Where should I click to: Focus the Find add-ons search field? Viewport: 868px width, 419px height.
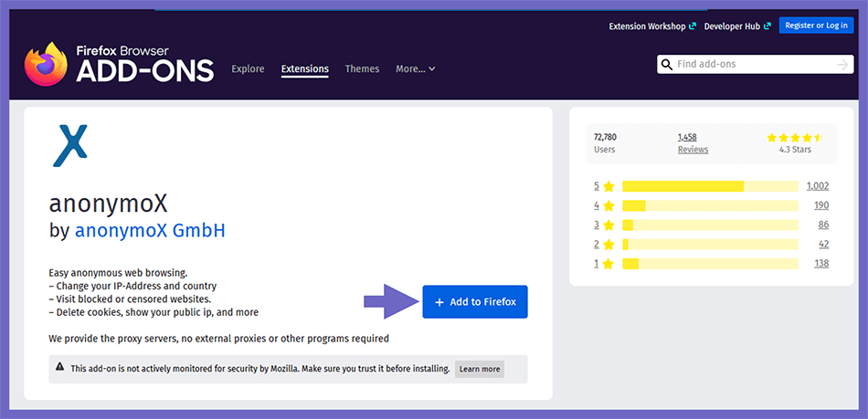click(755, 64)
